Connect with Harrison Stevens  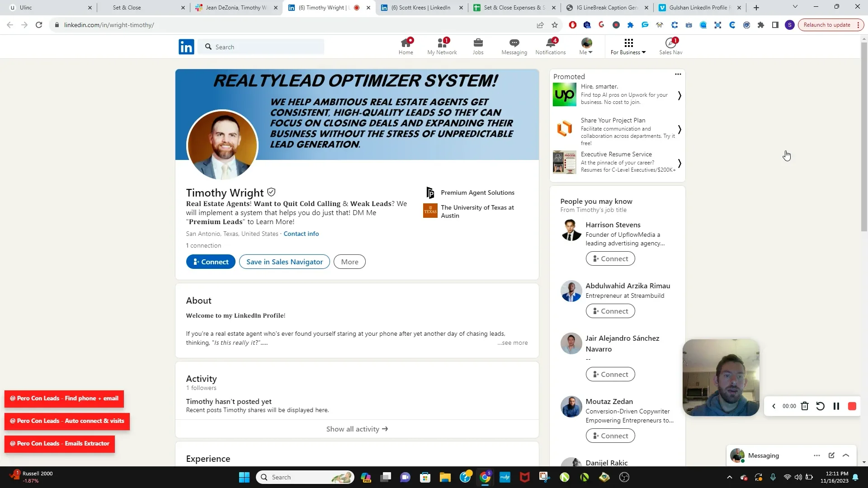[610, 258]
